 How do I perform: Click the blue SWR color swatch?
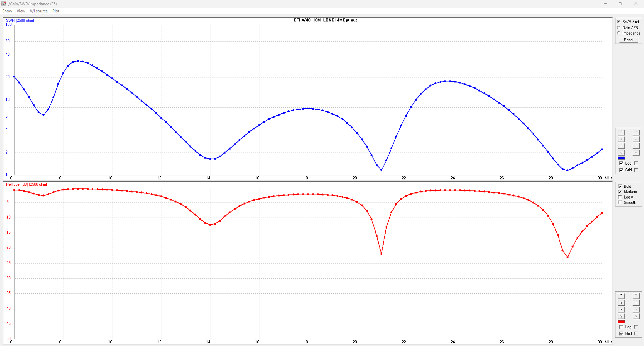(x=621, y=158)
